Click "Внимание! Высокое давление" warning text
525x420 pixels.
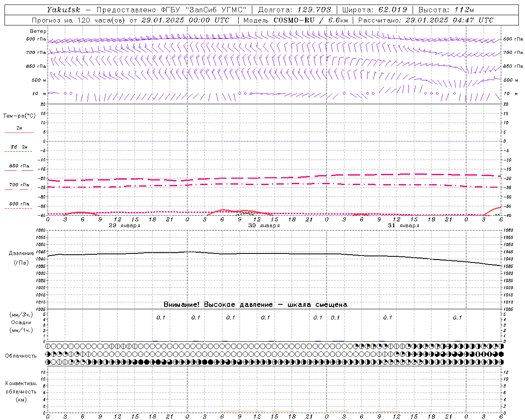[x=218, y=305]
